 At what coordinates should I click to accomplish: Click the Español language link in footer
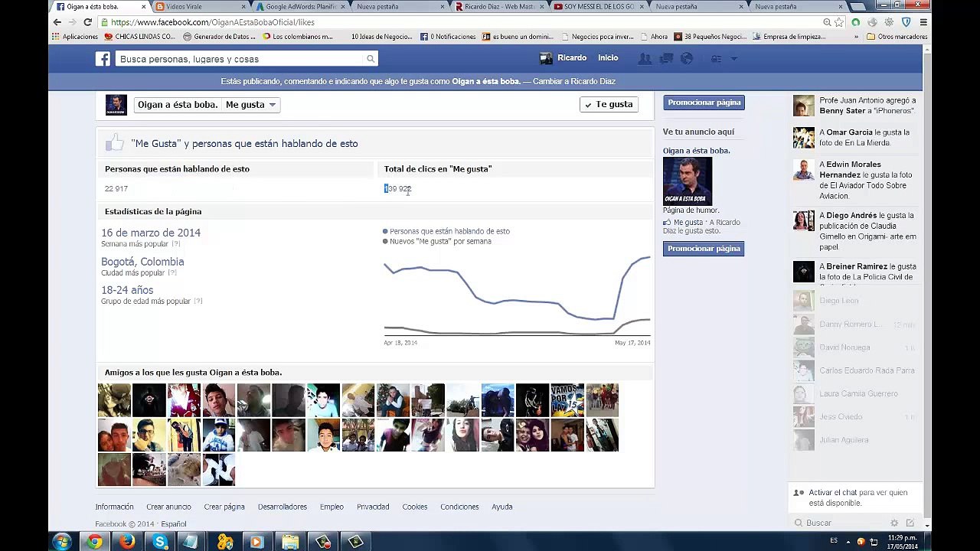click(x=174, y=524)
